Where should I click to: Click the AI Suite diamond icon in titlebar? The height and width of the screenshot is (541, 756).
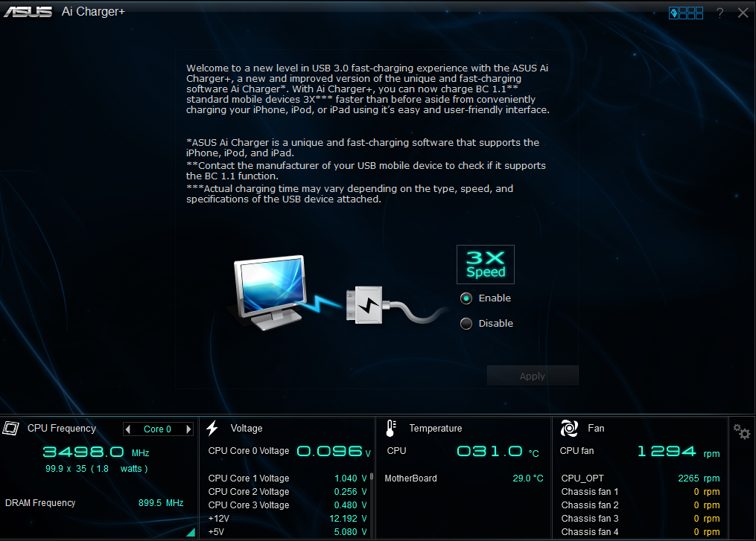673,12
